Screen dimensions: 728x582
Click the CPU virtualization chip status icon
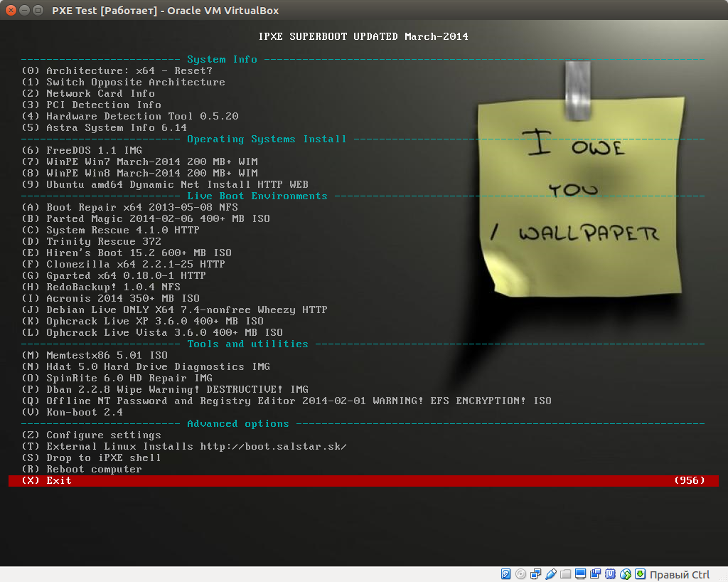[610, 574]
